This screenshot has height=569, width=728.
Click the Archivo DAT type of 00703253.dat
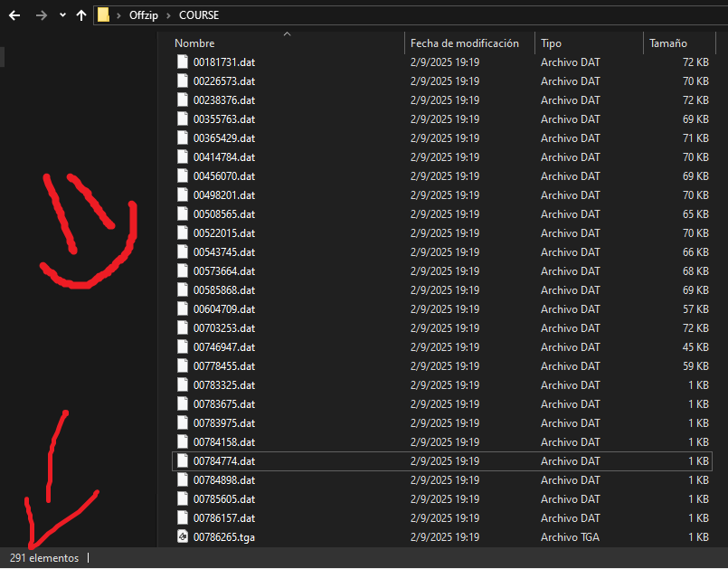click(570, 328)
